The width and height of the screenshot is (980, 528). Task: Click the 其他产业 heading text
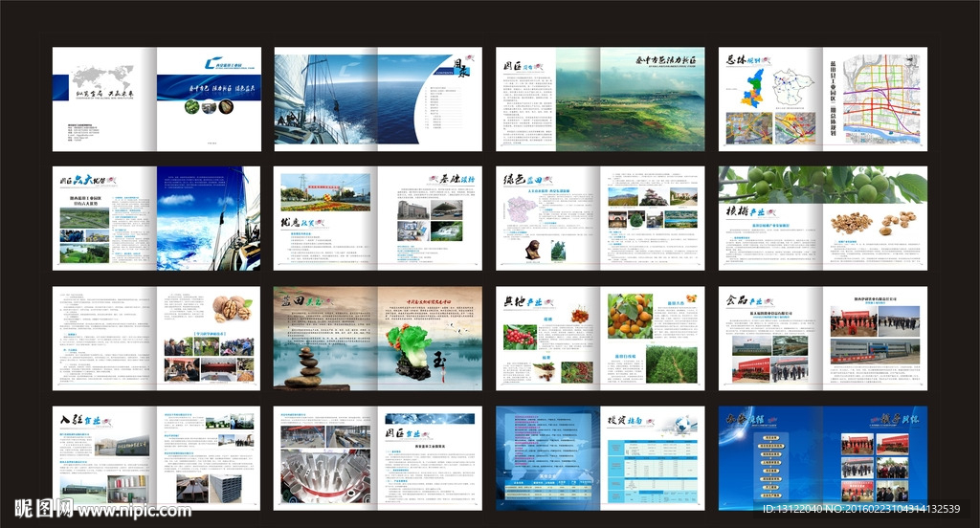click(523, 301)
